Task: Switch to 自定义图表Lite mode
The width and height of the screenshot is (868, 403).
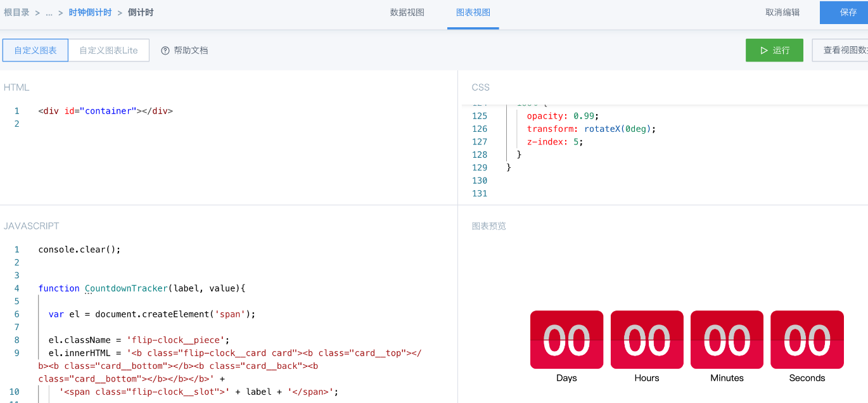Action: [x=108, y=50]
